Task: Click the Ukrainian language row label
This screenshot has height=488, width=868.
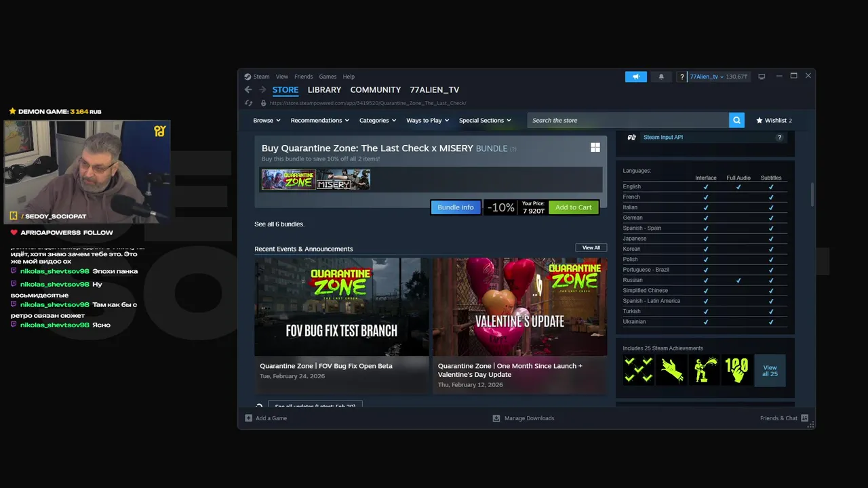Action: pos(635,322)
